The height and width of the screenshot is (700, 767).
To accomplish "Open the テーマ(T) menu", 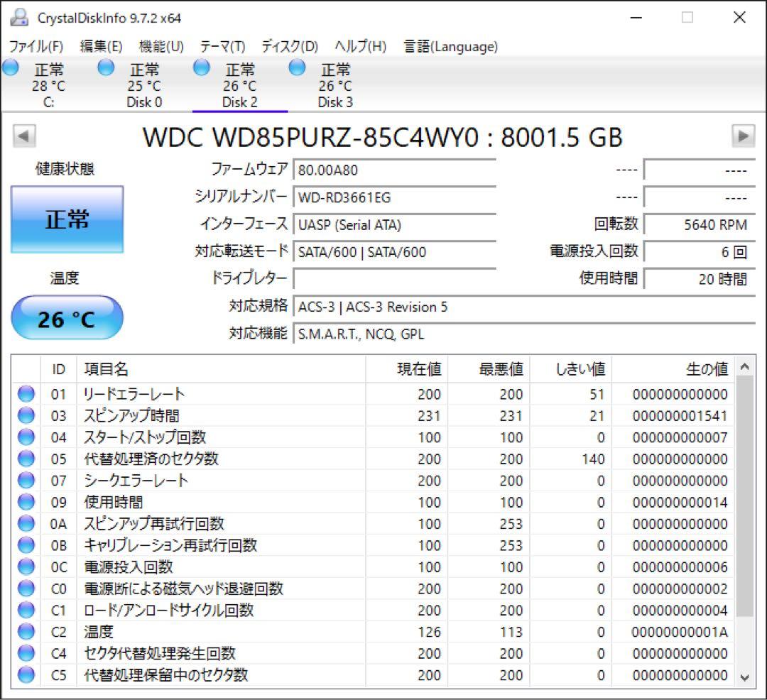I will tap(222, 47).
